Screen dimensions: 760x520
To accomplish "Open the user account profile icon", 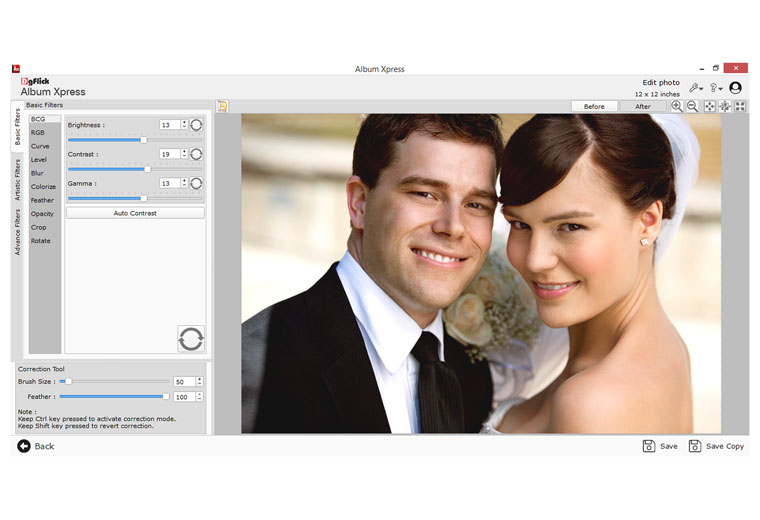I will point(735,88).
